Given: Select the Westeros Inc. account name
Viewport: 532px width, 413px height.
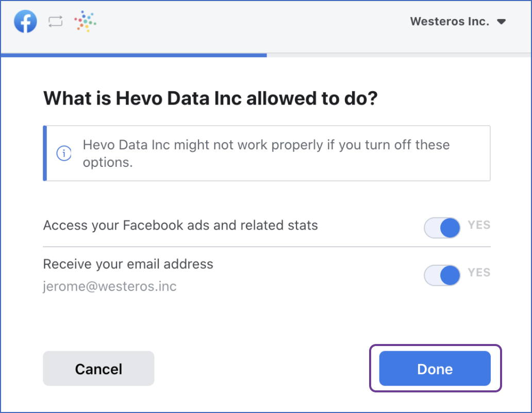Looking at the screenshot, I should 448,21.
